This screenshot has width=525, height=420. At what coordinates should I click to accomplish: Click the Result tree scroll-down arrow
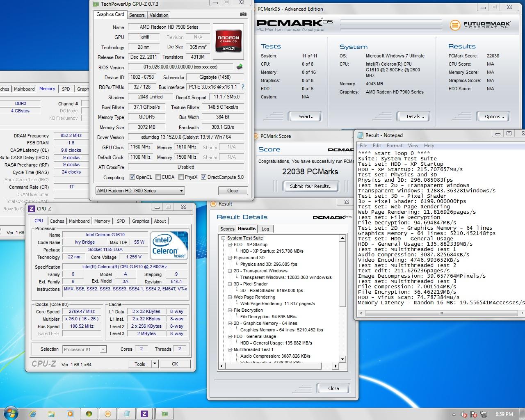(x=343, y=359)
